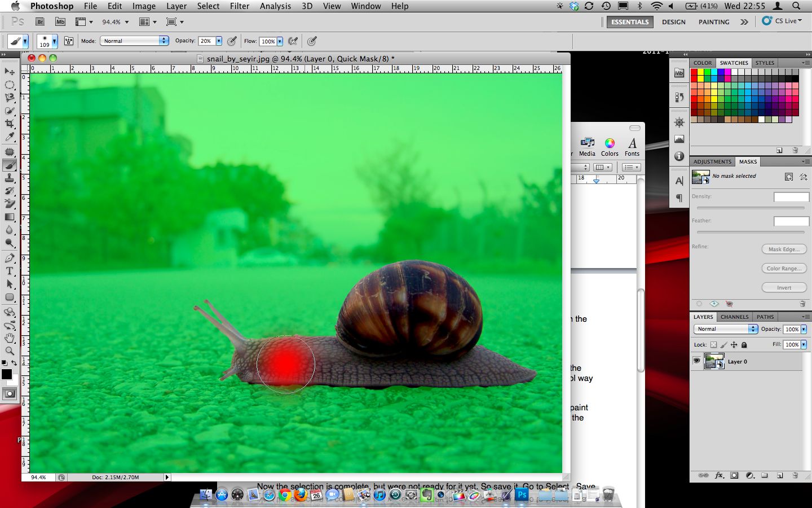Toggle lock image pixels brush icon
The width and height of the screenshot is (812, 508).
pos(723,345)
